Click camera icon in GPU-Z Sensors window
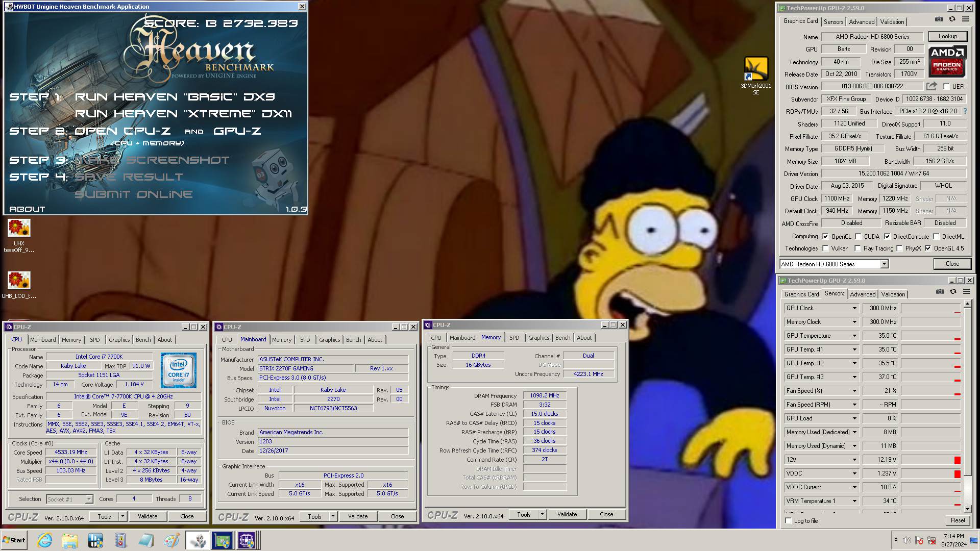Image resolution: width=980 pixels, height=551 pixels. pyautogui.click(x=940, y=292)
